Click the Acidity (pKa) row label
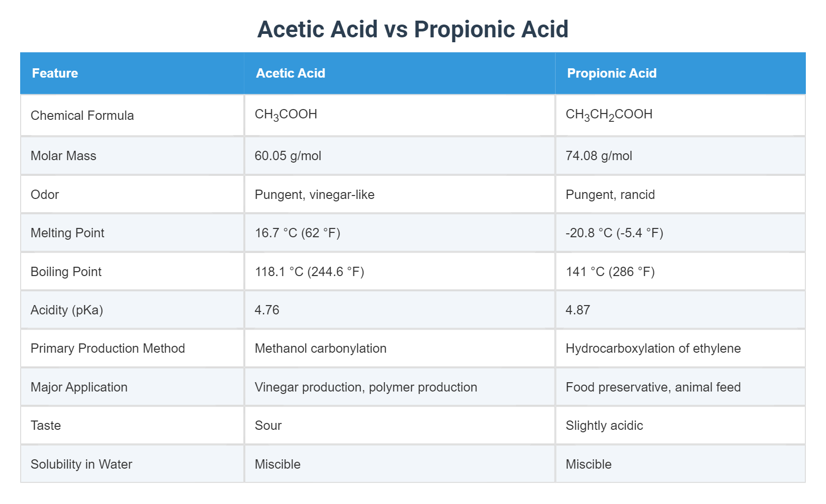Screen dimensions: 826x504 click(67, 310)
